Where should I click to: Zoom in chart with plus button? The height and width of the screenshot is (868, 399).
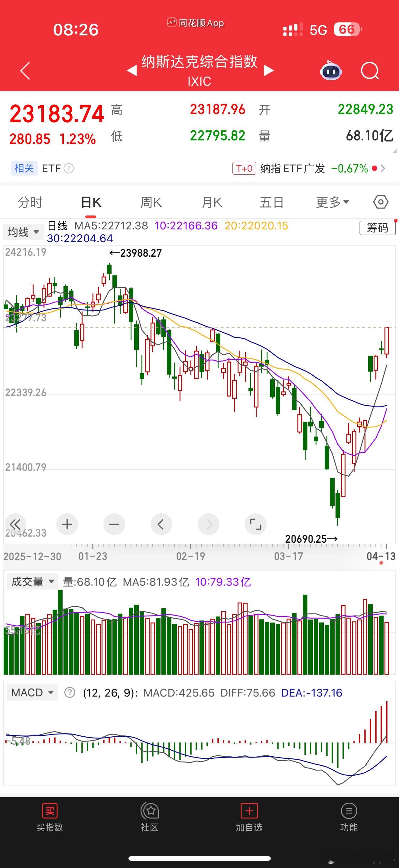[x=67, y=524]
